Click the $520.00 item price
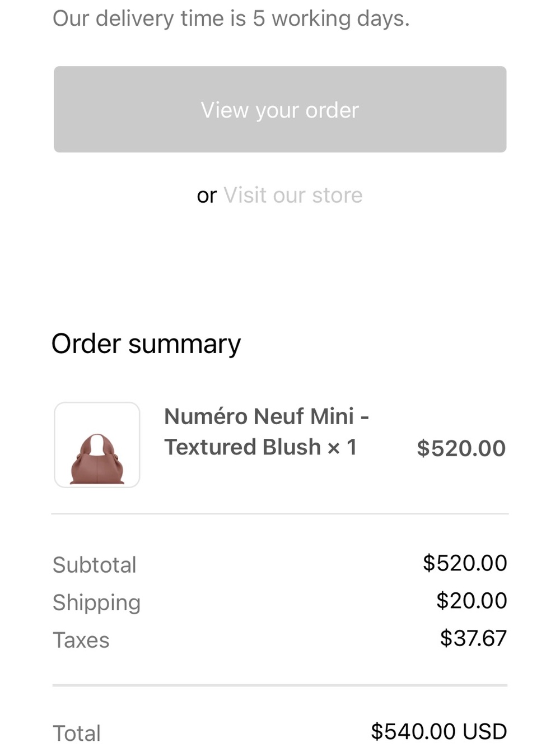 [x=461, y=448]
